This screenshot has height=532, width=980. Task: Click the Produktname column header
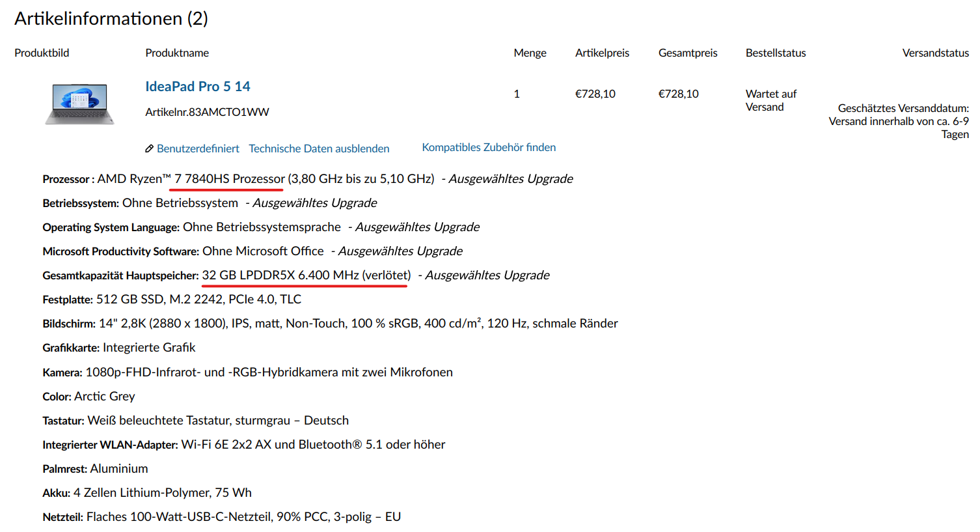pos(177,53)
